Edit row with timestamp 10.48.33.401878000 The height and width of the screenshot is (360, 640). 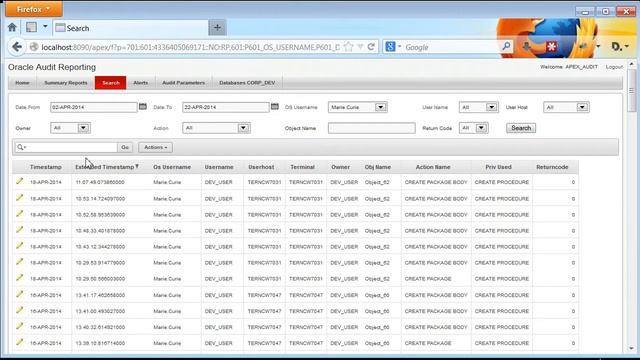[x=19, y=230]
